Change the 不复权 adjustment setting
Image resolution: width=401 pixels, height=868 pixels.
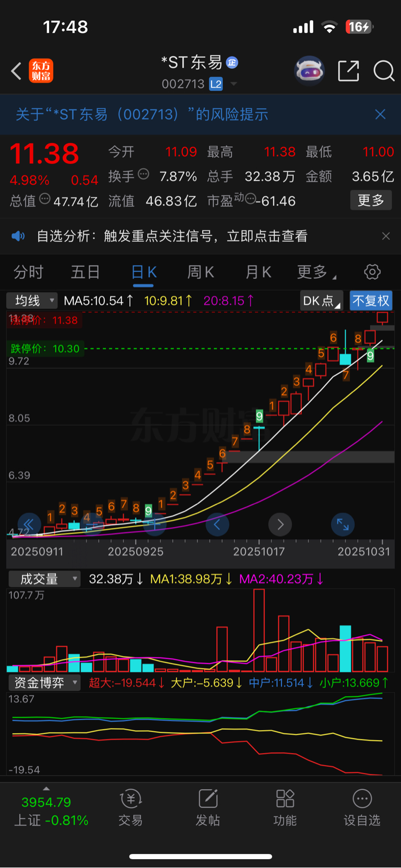[x=371, y=301]
